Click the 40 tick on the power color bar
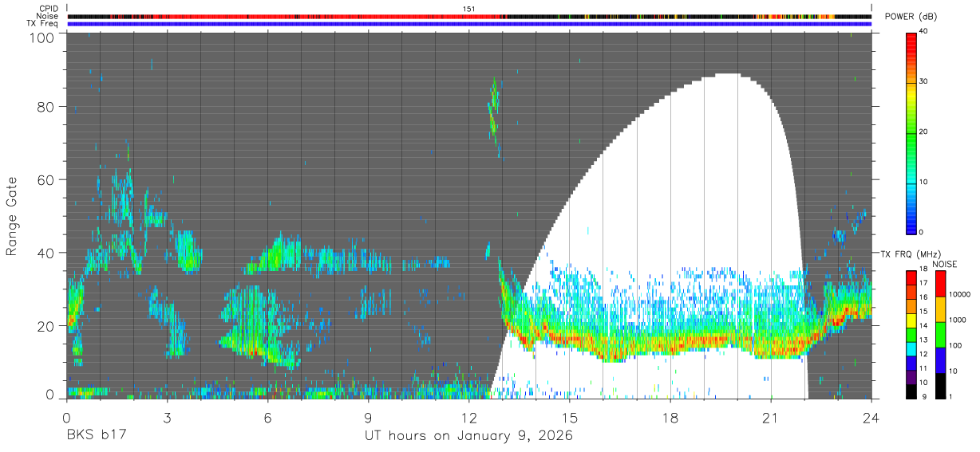980x452 pixels. [x=925, y=32]
